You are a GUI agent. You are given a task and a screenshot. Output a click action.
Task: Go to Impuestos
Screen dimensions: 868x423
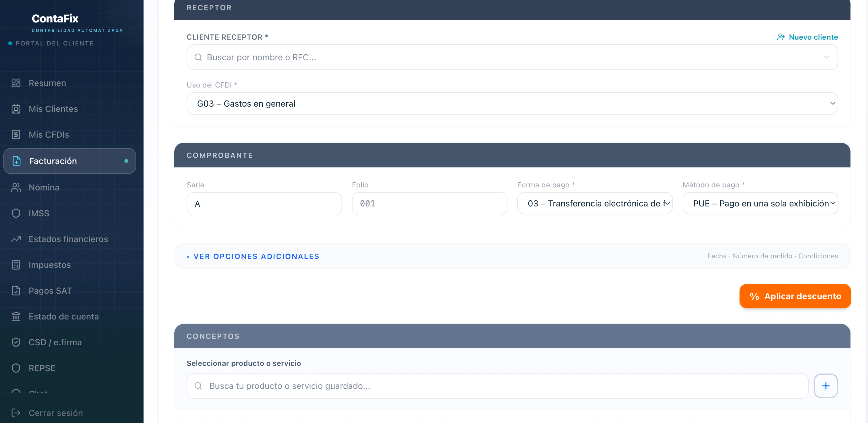click(x=69, y=265)
